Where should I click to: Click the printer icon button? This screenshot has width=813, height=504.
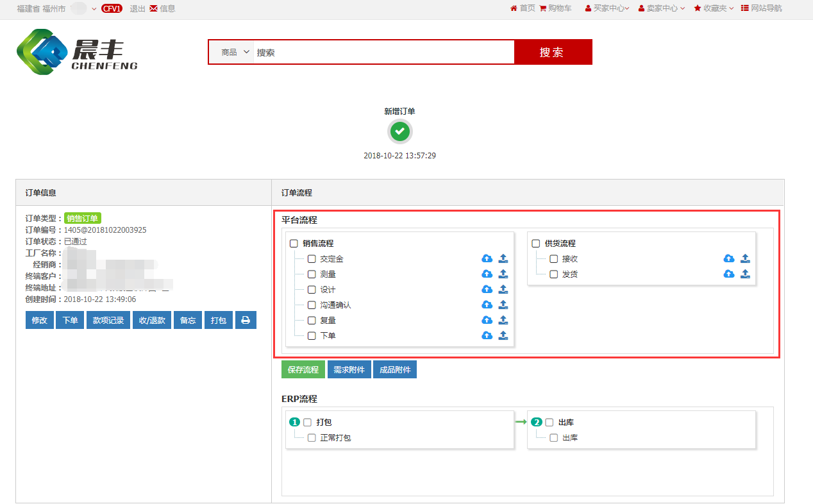point(246,320)
